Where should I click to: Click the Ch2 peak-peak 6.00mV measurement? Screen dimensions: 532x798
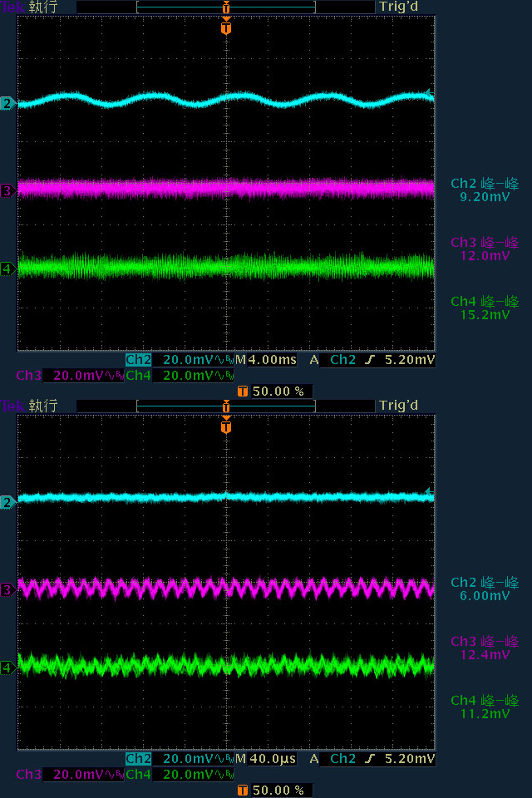point(485,589)
